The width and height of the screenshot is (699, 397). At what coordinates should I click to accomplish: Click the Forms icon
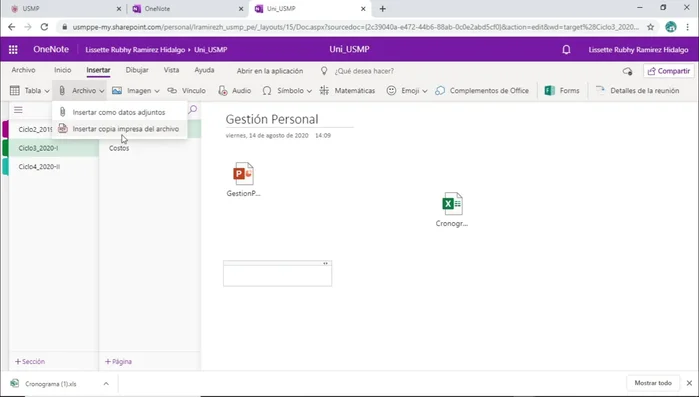(550, 90)
